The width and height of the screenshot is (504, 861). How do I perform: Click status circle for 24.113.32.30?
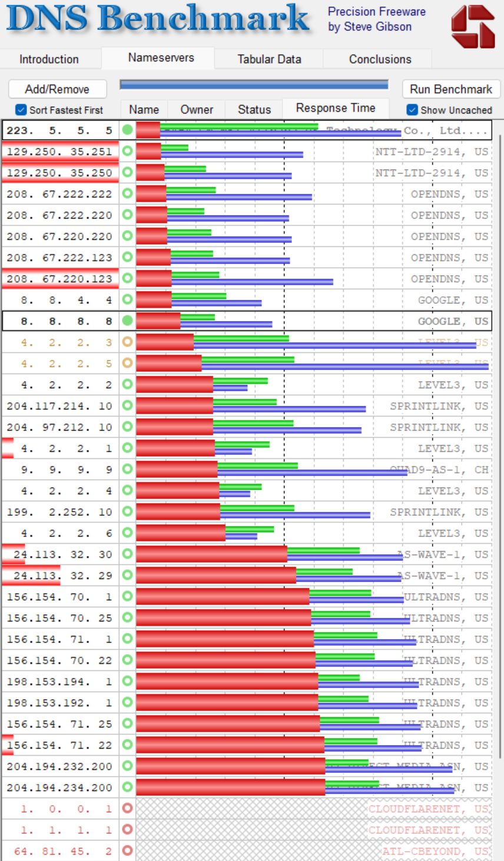pos(127,554)
